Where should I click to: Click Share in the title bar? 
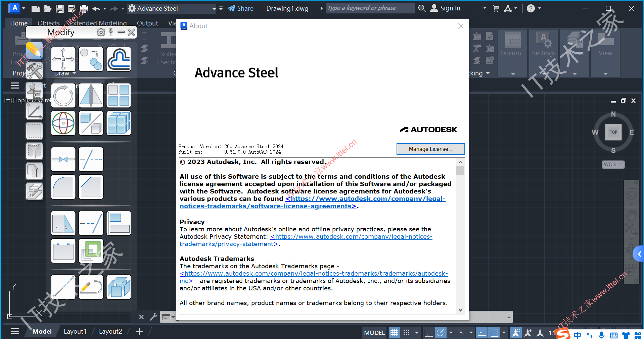coord(240,8)
